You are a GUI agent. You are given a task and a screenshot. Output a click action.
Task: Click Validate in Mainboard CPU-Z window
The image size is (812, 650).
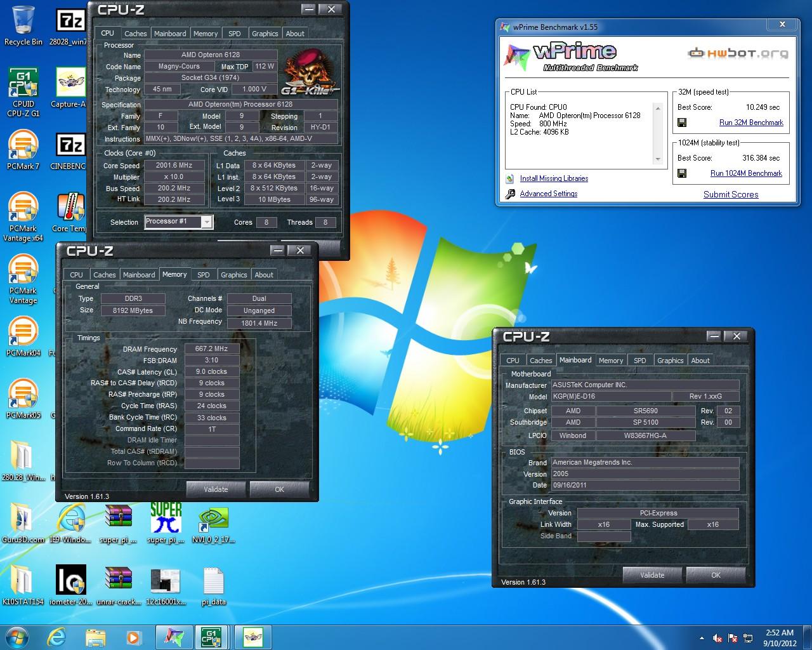652,575
